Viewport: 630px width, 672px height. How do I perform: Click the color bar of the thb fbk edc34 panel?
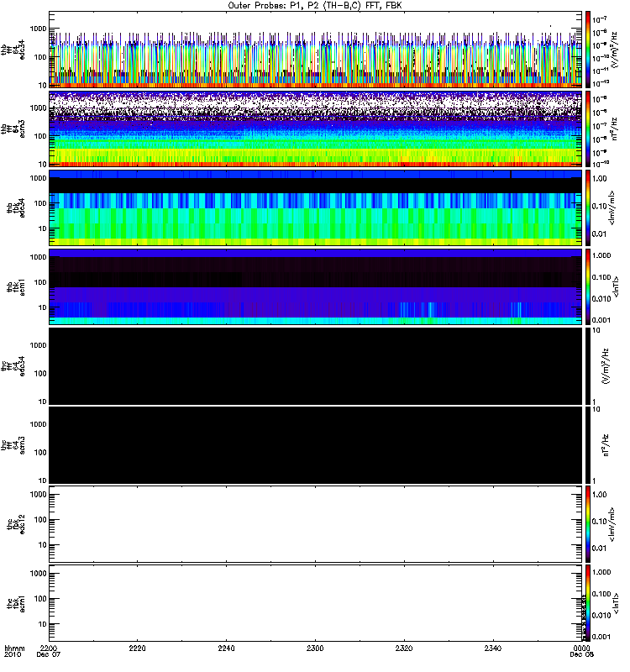[588, 207]
